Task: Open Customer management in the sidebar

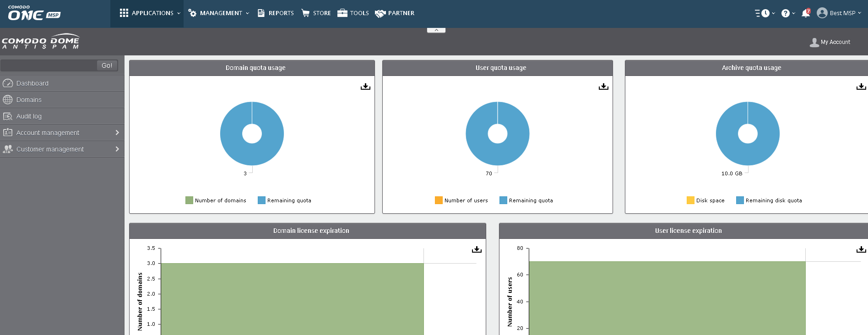Action: [62, 149]
